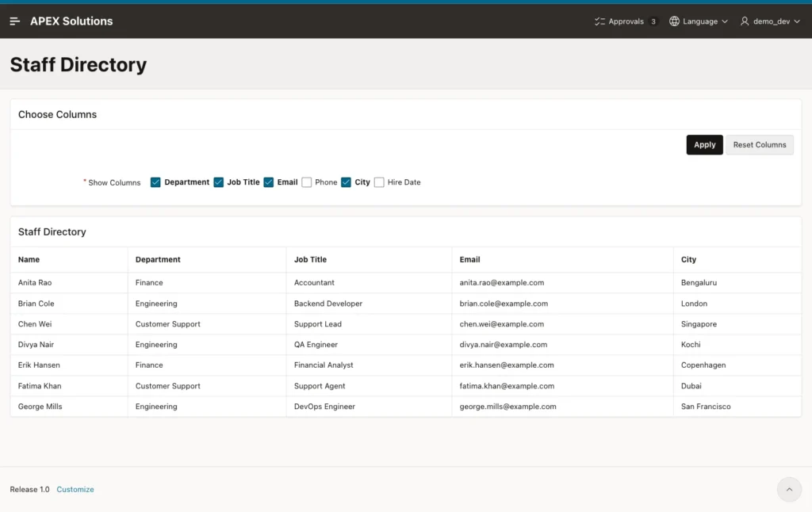
Task: Click the Copenhagen city cell
Action: coord(737,365)
